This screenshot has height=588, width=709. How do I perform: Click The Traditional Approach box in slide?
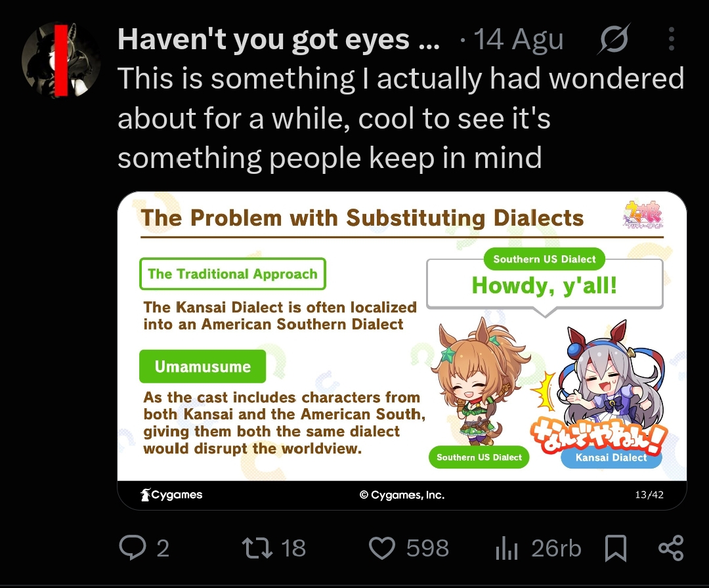point(233,274)
